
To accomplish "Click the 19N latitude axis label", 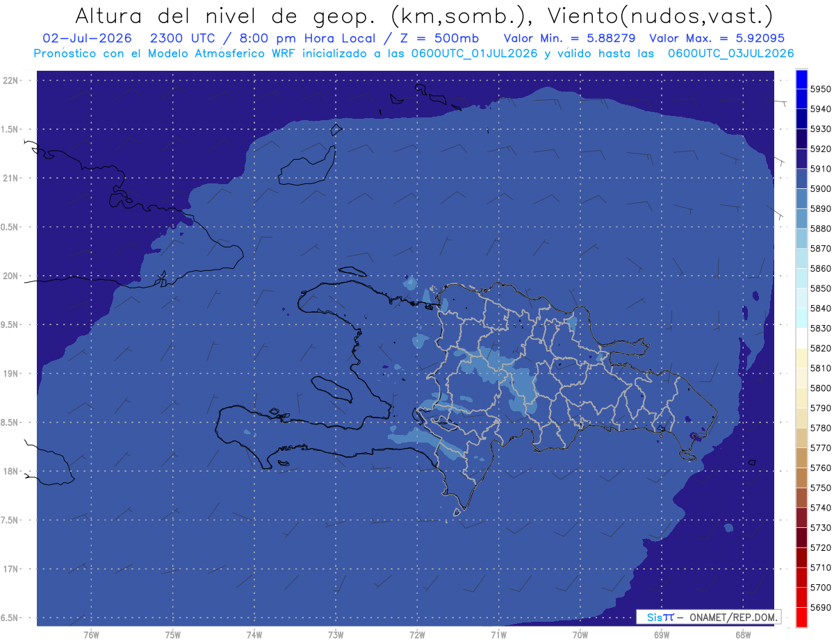I will pos(11,373).
